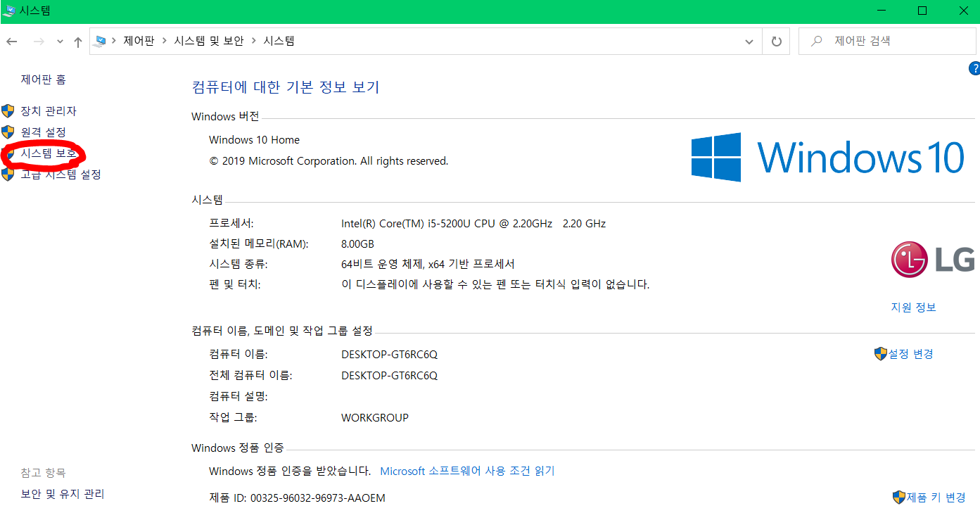Click 설정 변경 link
This screenshot has width=980, height=513.
click(910, 353)
